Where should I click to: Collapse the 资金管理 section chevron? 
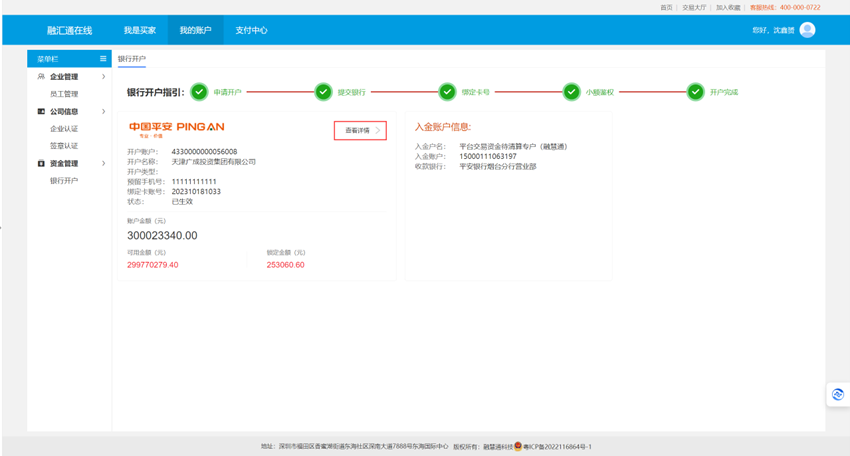(x=103, y=163)
